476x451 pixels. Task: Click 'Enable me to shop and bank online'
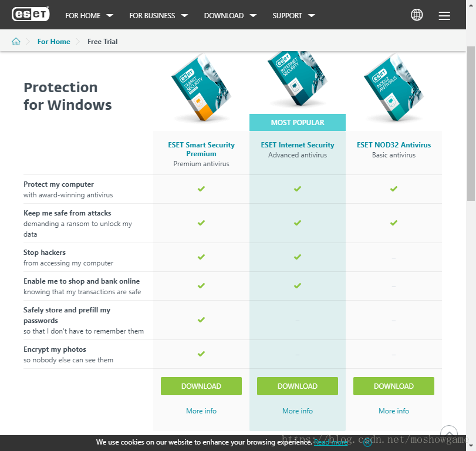[82, 281]
